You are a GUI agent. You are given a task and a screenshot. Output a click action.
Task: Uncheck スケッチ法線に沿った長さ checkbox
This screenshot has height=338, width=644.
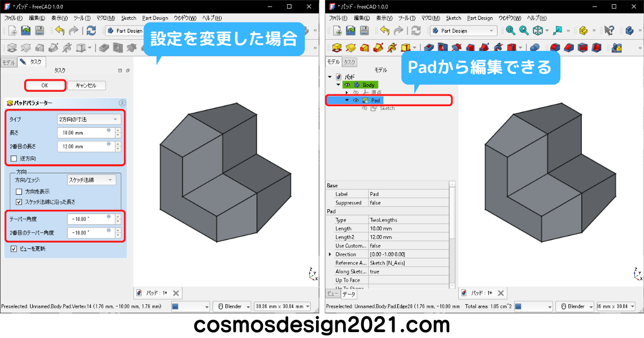point(19,202)
